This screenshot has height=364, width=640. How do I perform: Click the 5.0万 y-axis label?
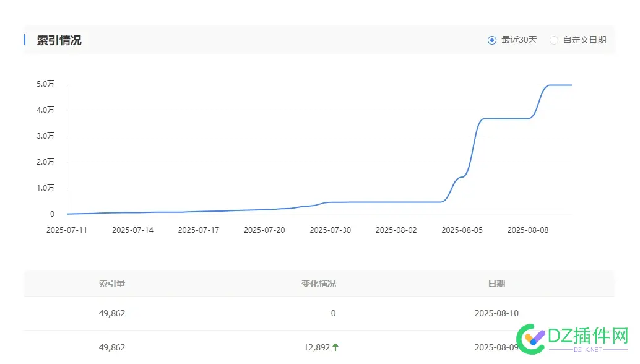[45, 84]
